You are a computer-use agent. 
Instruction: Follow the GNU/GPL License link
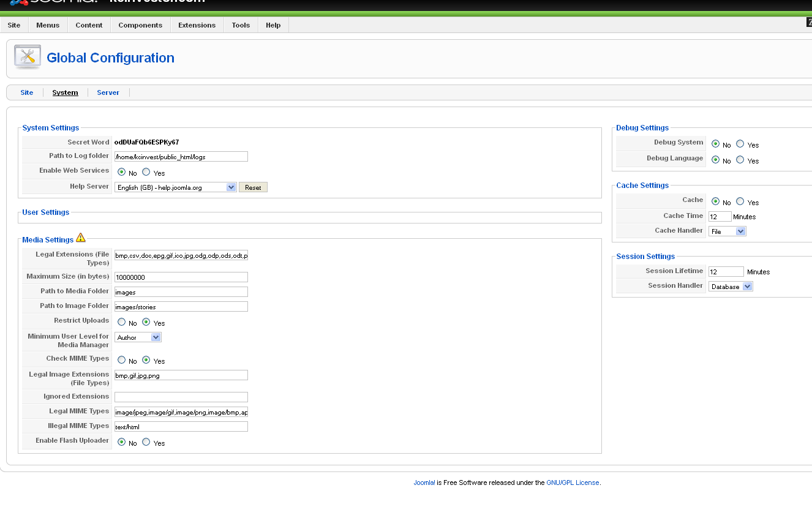pyautogui.click(x=573, y=483)
